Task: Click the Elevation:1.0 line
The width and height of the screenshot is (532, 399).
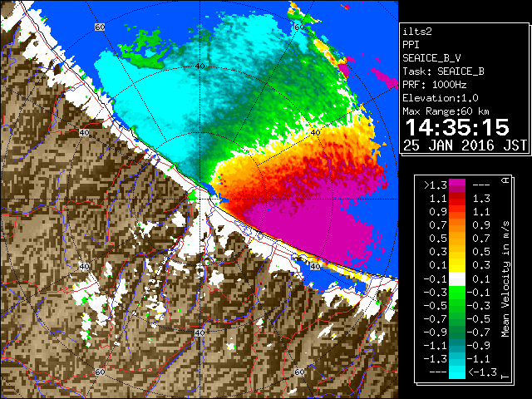Action: (x=441, y=98)
